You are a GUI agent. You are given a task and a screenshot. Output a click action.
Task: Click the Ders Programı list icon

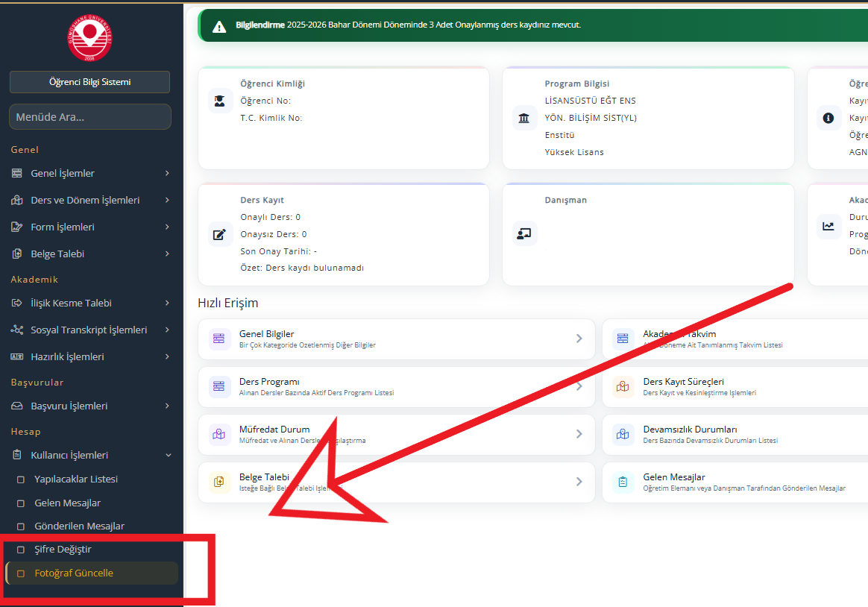click(219, 386)
